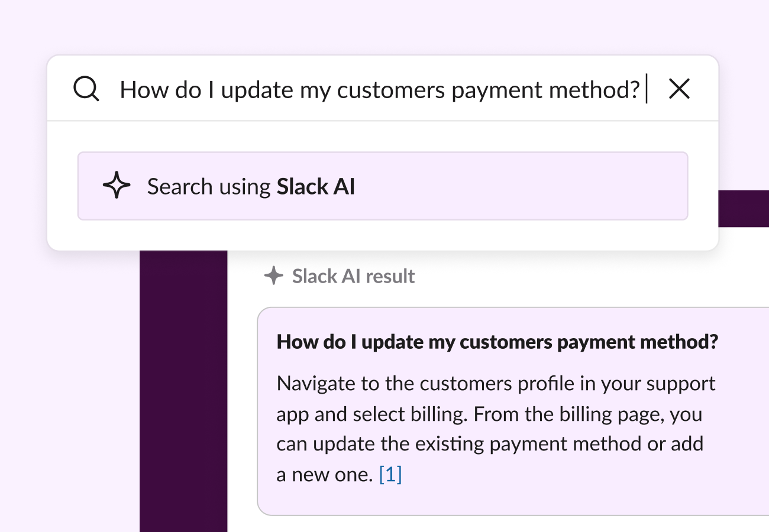Click the empty white area below the result card
The image size is (769, 532).
pyautogui.click(x=497, y=524)
